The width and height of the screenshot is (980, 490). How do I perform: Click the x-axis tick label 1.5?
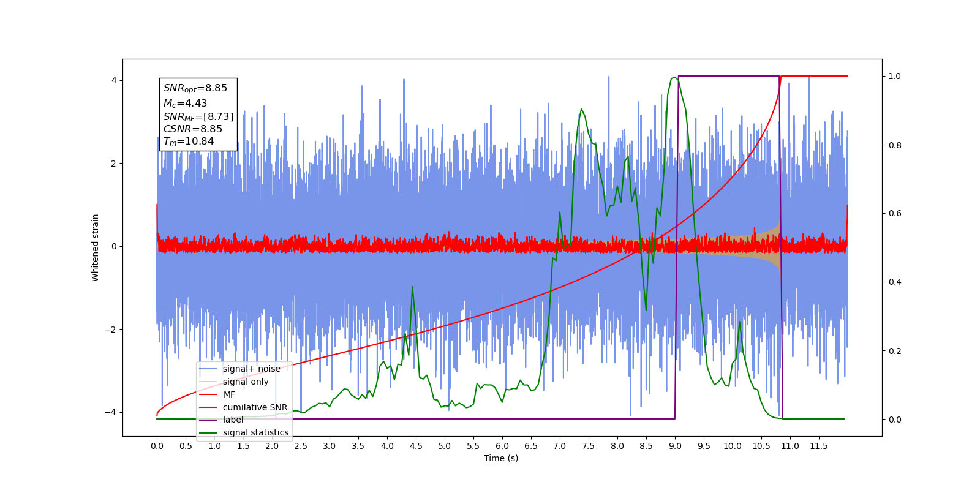pyautogui.click(x=243, y=446)
